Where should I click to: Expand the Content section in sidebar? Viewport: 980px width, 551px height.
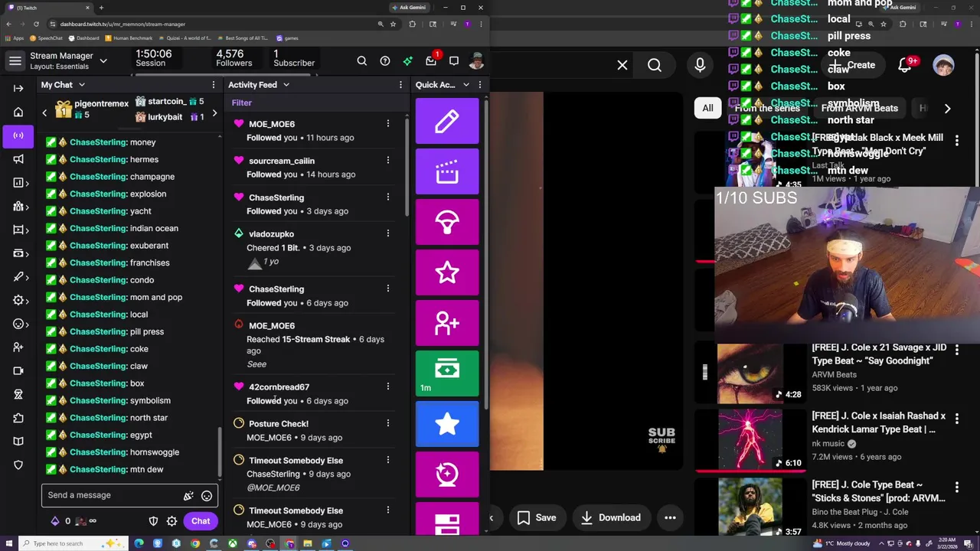(x=21, y=230)
